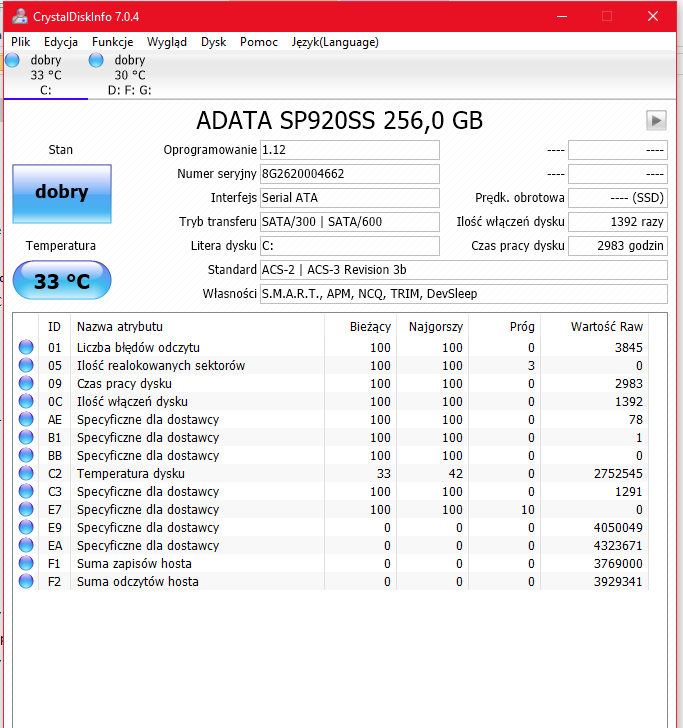683x728 pixels.
Task: Select attribute row 'Czas pracy dysku'
Action: point(331,384)
